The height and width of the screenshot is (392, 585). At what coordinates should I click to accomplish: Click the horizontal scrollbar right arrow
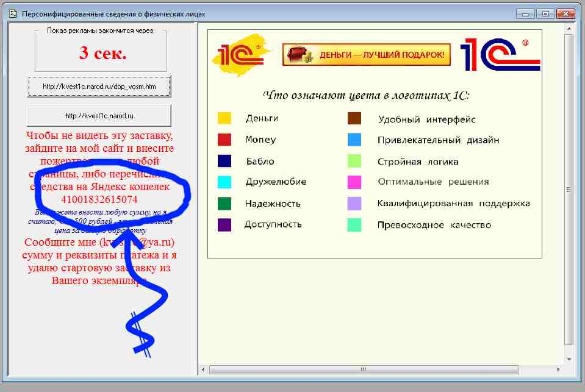pyautogui.click(x=558, y=369)
